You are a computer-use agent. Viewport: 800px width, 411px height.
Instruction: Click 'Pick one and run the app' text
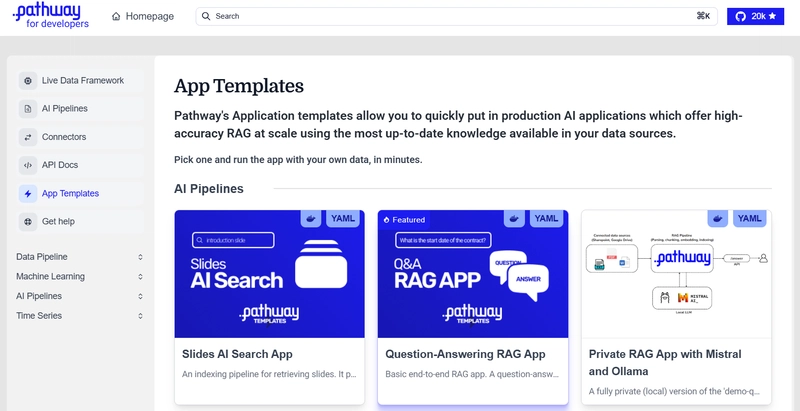point(298,160)
